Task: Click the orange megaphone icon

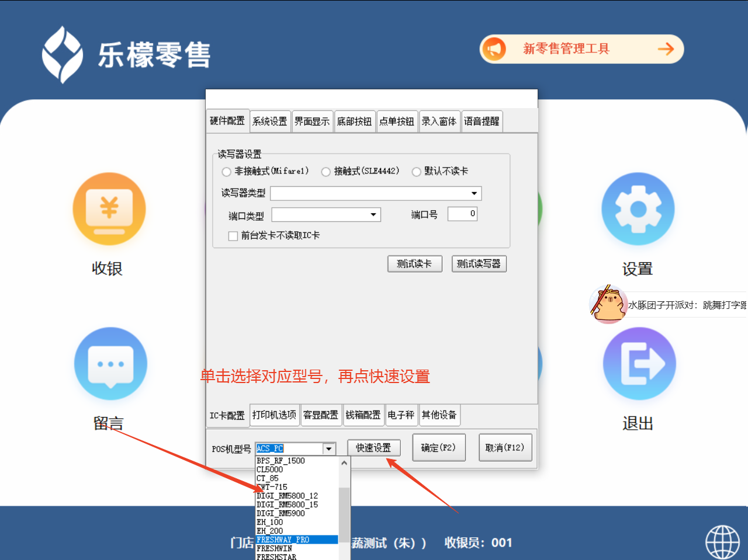Action: (494, 49)
